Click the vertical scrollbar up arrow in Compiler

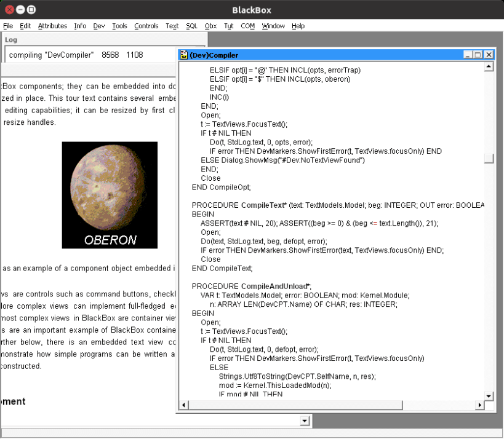(489, 66)
